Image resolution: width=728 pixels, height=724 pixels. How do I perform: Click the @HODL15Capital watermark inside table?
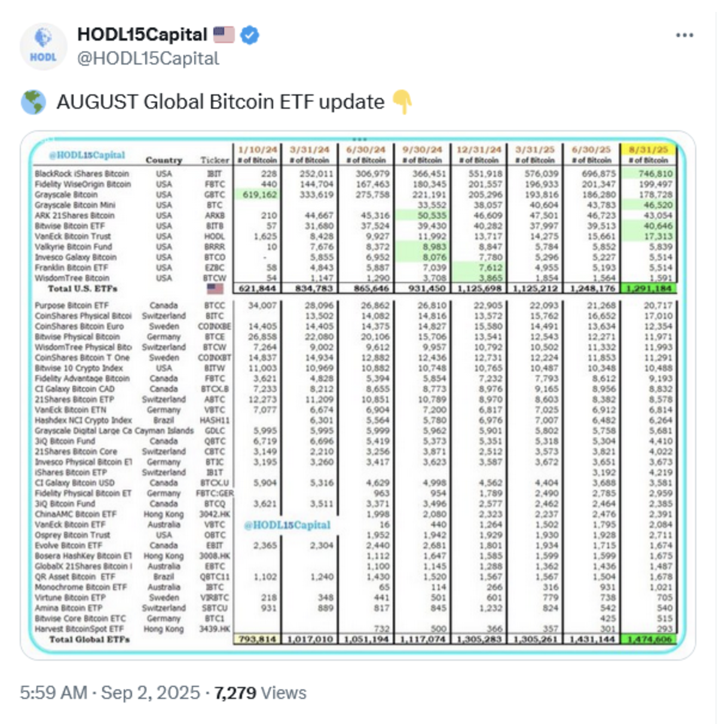coord(287,525)
